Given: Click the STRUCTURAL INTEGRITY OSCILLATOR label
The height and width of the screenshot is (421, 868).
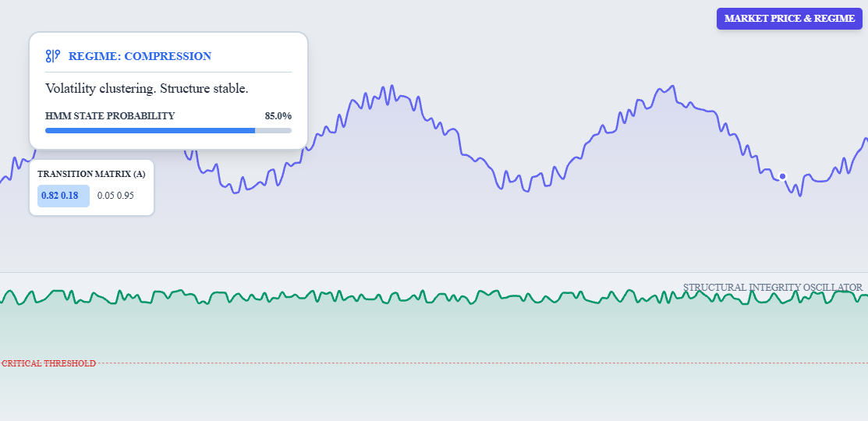Looking at the screenshot, I should [772, 288].
